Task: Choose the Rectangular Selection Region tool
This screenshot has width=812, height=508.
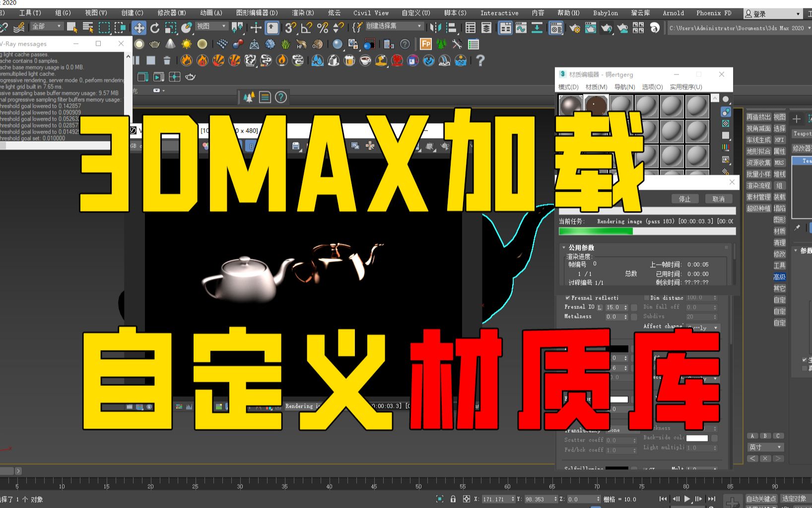Action: tap(104, 28)
